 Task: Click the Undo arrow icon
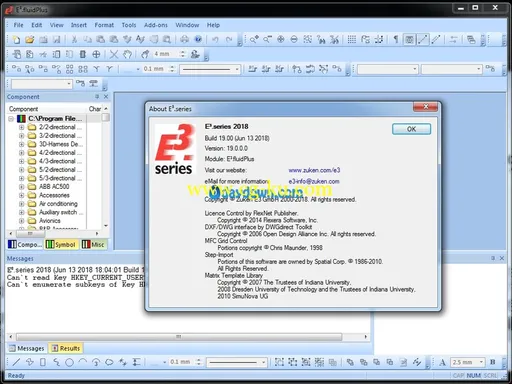[215, 40]
